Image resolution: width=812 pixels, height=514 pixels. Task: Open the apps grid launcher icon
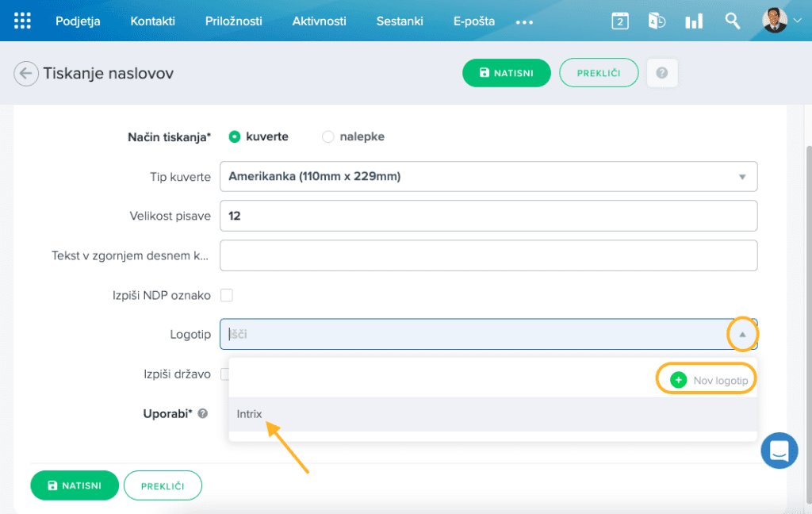[23, 21]
